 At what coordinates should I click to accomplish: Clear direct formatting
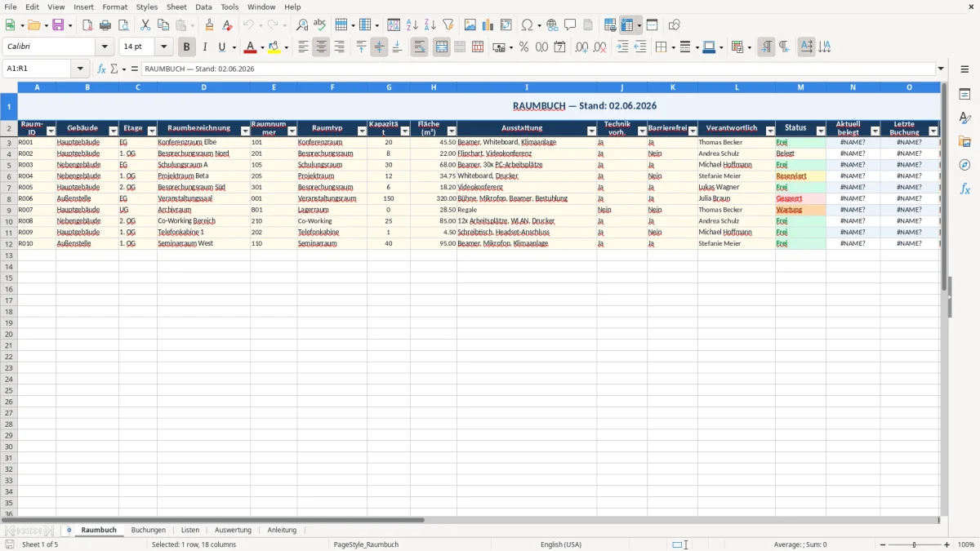point(228,25)
